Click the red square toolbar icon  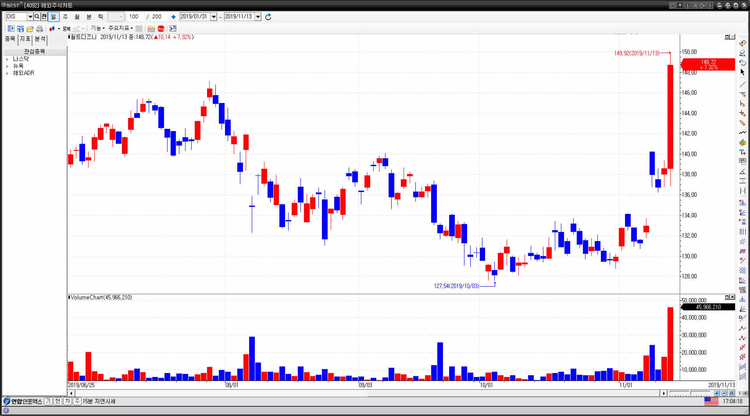click(161, 29)
